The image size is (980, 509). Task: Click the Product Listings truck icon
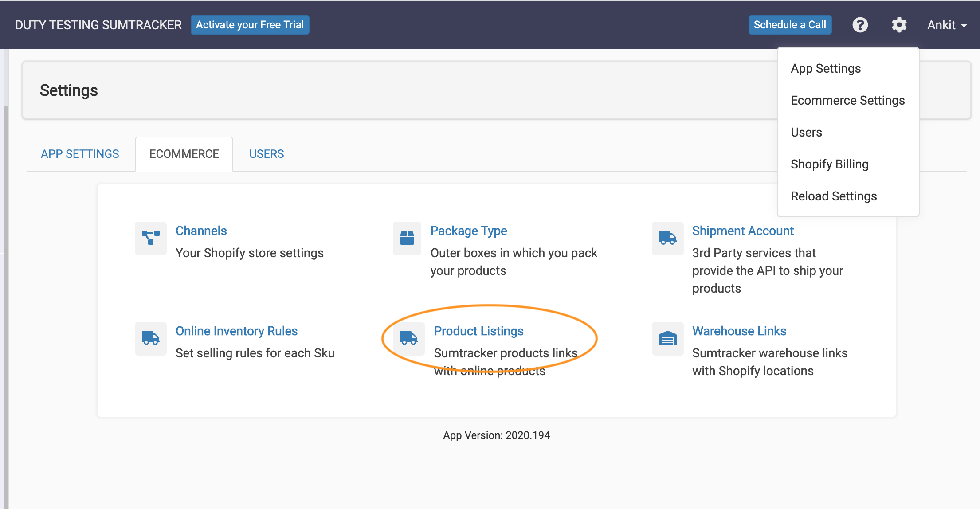tap(408, 338)
